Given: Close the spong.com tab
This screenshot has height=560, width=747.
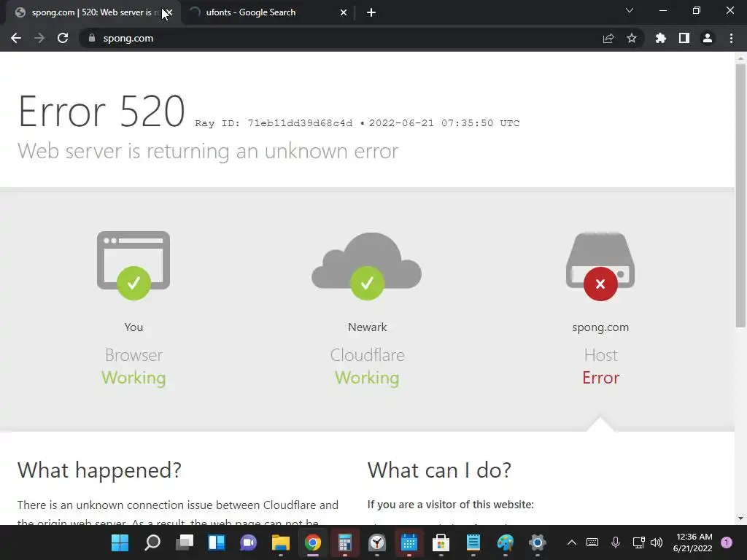Looking at the screenshot, I should (169, 12).
